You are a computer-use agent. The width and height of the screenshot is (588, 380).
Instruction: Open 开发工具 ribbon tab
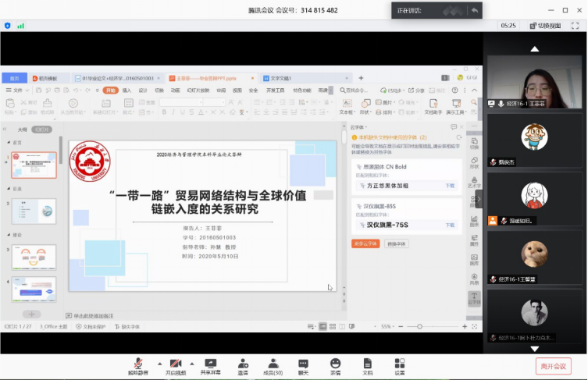click(275, 91)
